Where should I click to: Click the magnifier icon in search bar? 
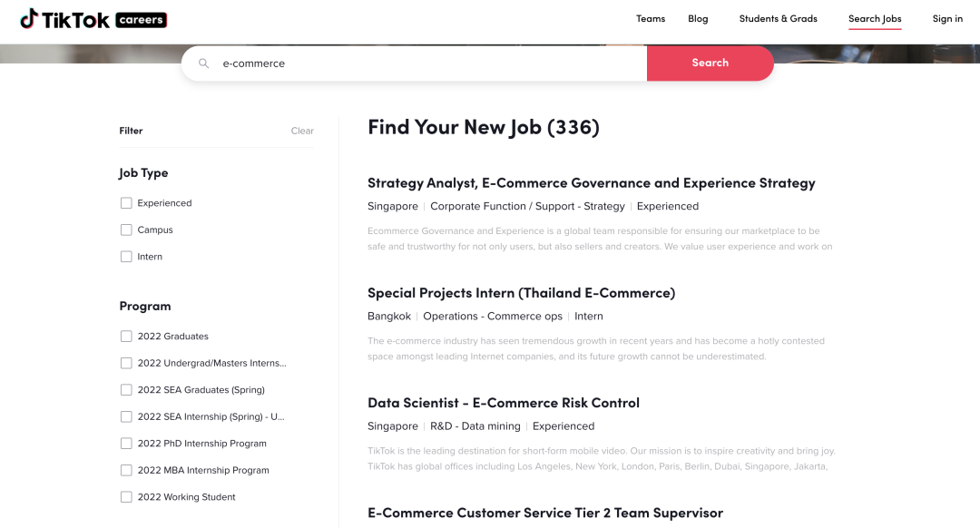tap(204, 64)
